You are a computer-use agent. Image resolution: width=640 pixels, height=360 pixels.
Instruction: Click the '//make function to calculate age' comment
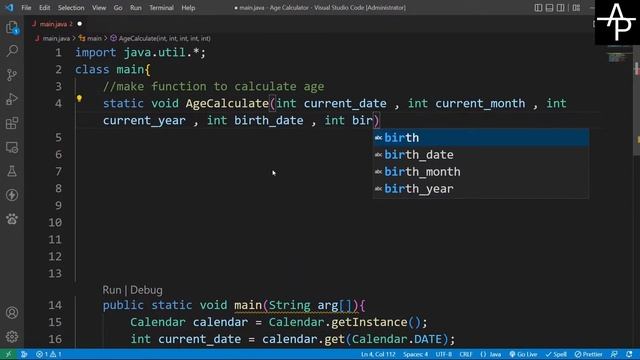click(213, 87)
